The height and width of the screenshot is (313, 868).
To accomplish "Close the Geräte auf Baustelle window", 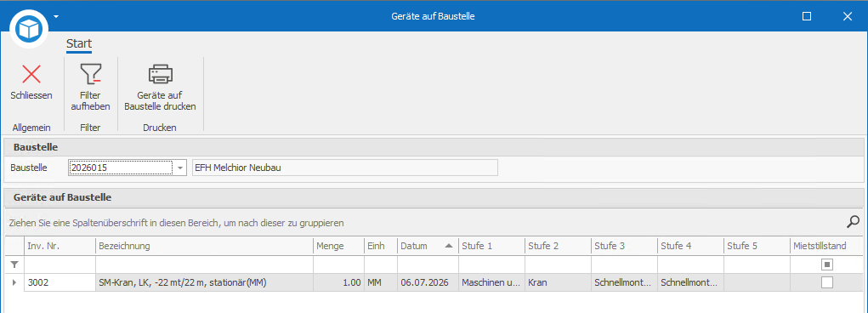I will pos(847,17).
